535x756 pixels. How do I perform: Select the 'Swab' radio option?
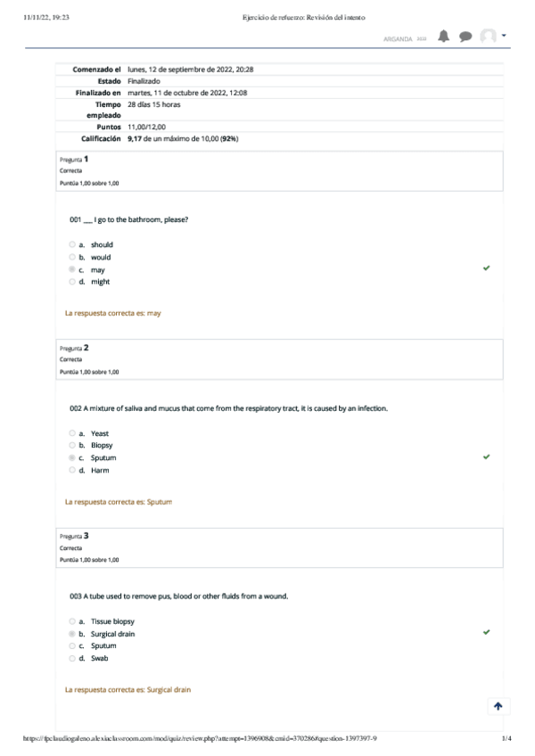pyautogui.click(x=72, y=658)
